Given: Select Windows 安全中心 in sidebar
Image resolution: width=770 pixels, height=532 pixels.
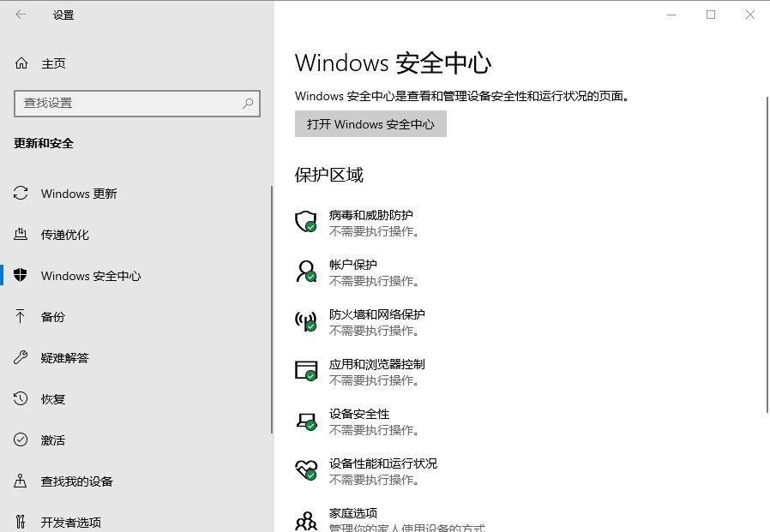Looking at the screenshot, I should point(91,276).
